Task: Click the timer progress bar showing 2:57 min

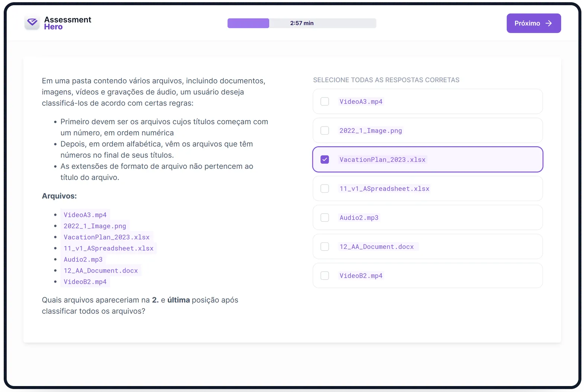Action: [x=302, y=23]
